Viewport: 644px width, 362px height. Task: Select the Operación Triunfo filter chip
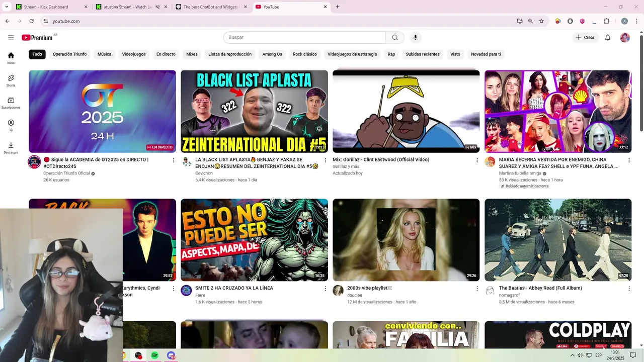(x=69, y=54)
